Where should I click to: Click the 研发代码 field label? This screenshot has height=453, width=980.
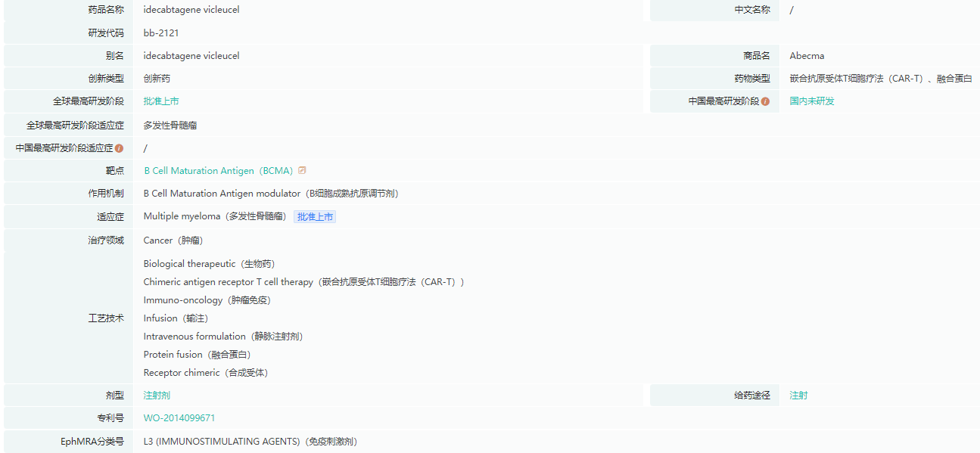(x=106, y=33)
